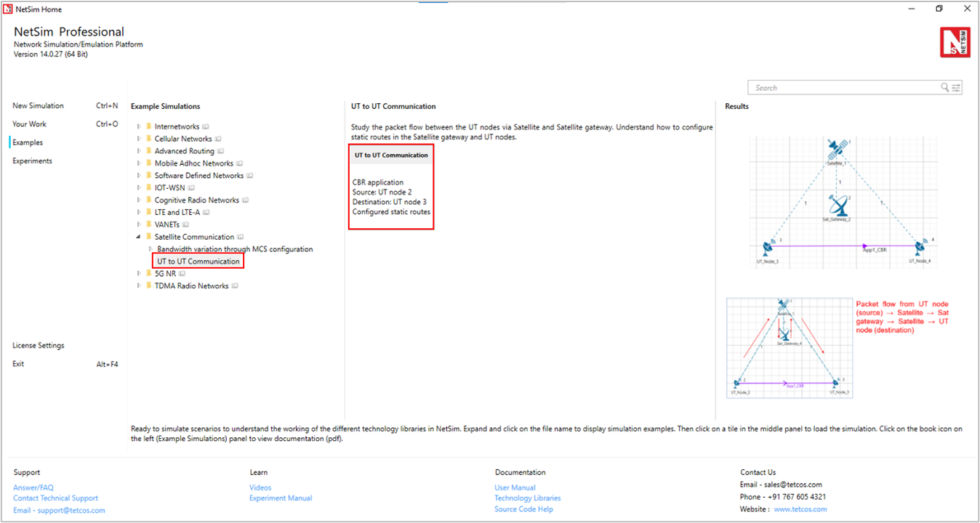This screenshot has height=523, width=980.
Task: Open the Cellular Networks book icon
Action: point(218,139)
